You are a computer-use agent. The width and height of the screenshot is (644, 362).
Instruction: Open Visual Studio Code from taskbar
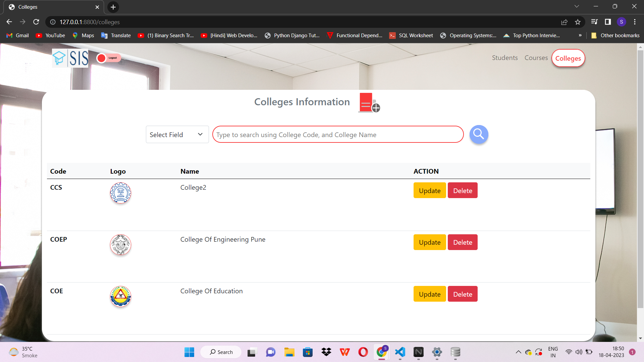pyautogui.click(x=400, y=352)
